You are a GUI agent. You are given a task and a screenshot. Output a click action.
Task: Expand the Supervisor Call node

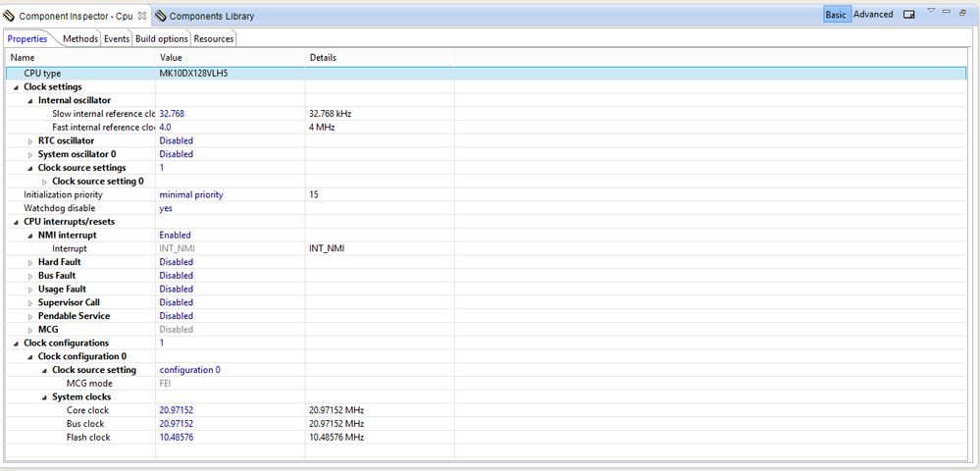(x=30, y=303)
